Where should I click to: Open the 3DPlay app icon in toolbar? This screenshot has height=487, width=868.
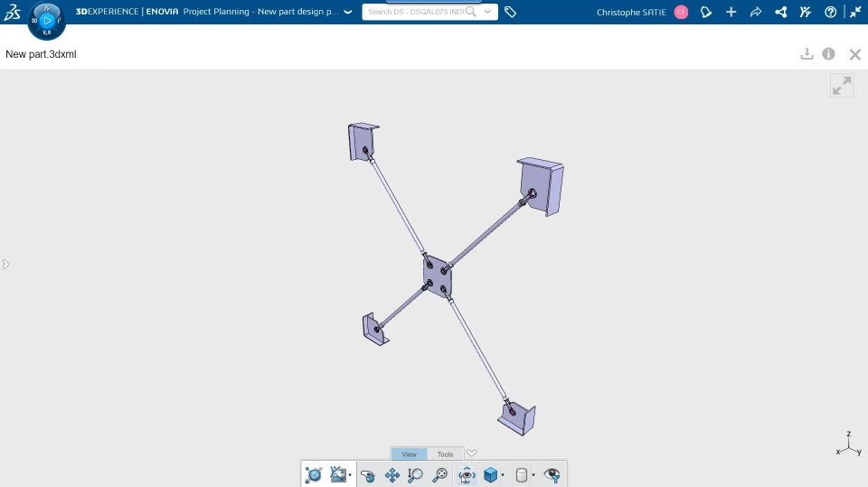[314, 475]
